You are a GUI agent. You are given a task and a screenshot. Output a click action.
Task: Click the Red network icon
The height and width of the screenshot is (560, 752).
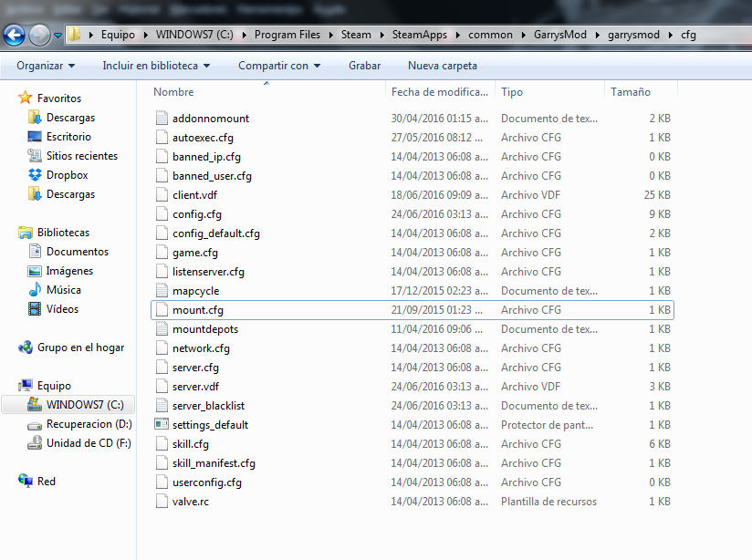click(25, 480)
